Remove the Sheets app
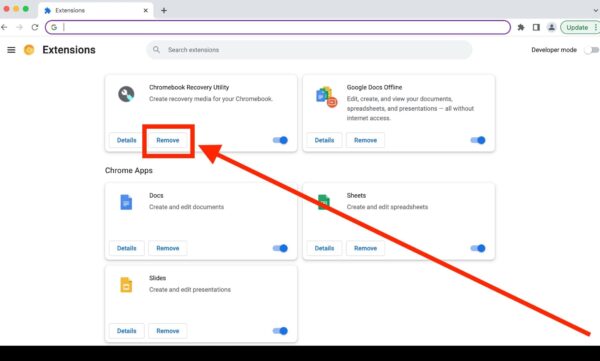 click(365, 248)
